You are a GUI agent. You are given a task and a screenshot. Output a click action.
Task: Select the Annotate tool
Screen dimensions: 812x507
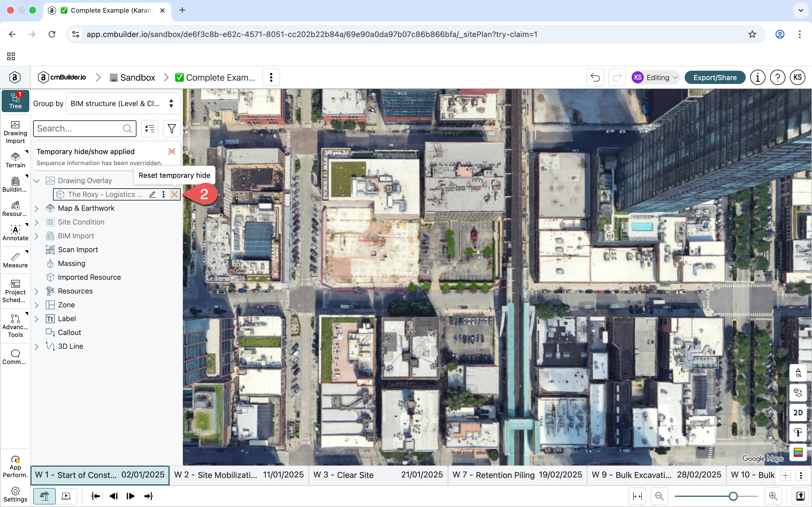point(15,233)
